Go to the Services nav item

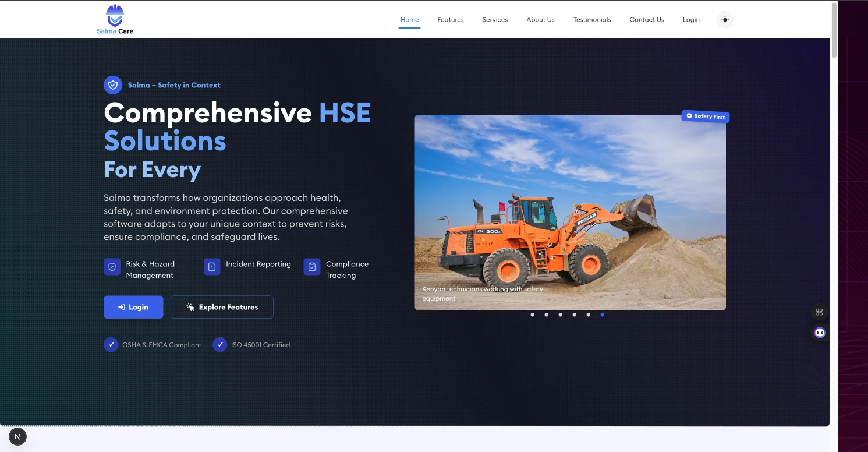coord(495,20)
